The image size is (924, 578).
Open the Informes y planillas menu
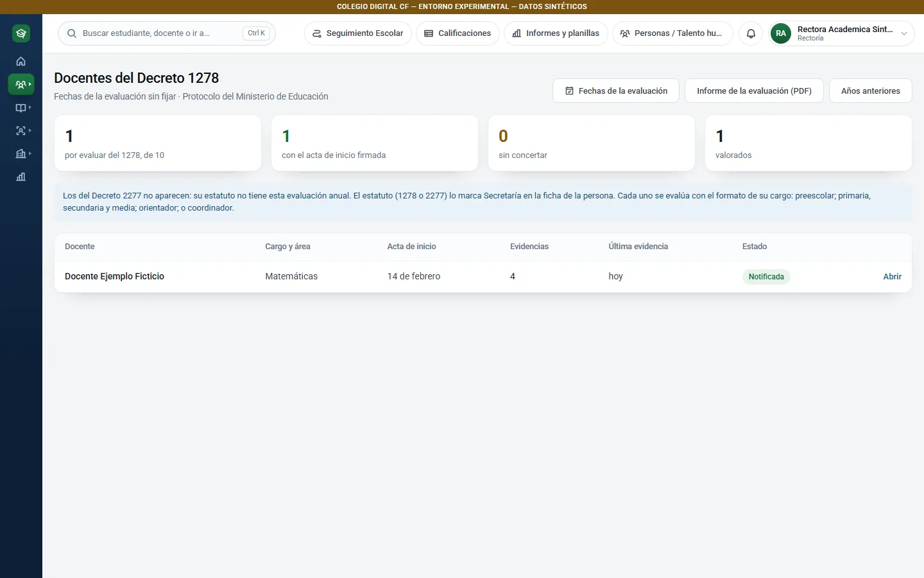(556, 33)
